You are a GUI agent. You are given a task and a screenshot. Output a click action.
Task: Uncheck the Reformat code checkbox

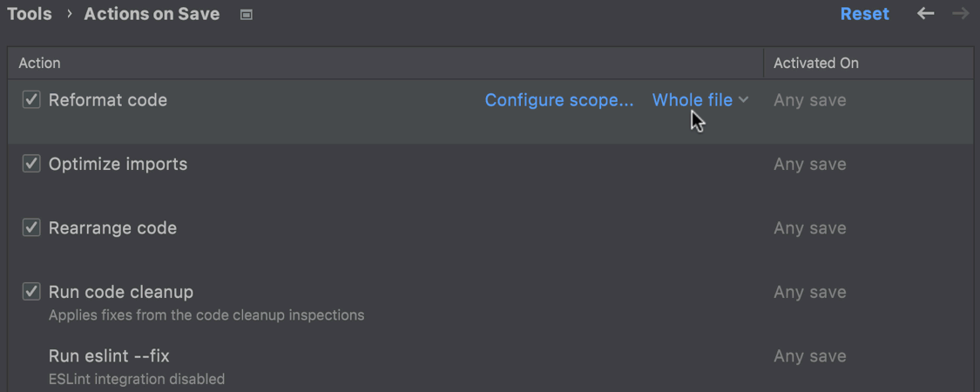pos(31,99)
